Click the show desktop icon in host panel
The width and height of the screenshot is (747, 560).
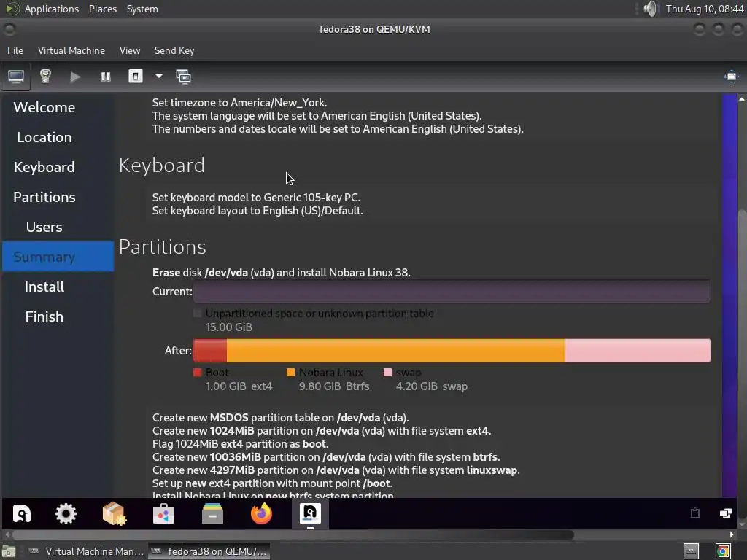click(x=9, y=551)
